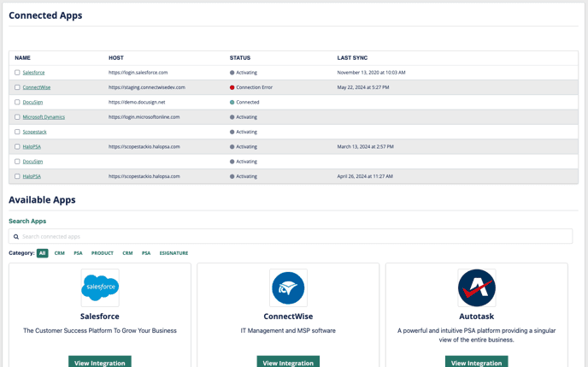Check the DocuSign row that has no host
Image resolution: width=588 pixels, height=367 pixels.
[x=17, y=162]
